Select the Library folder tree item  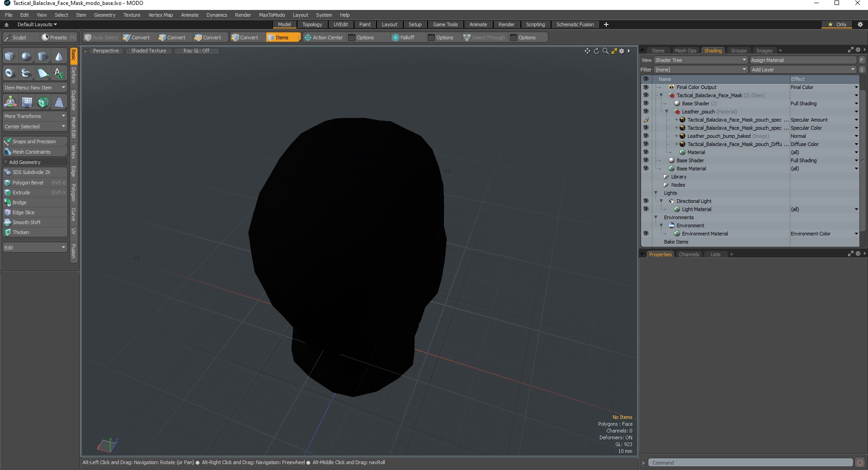tap(678, 177)
